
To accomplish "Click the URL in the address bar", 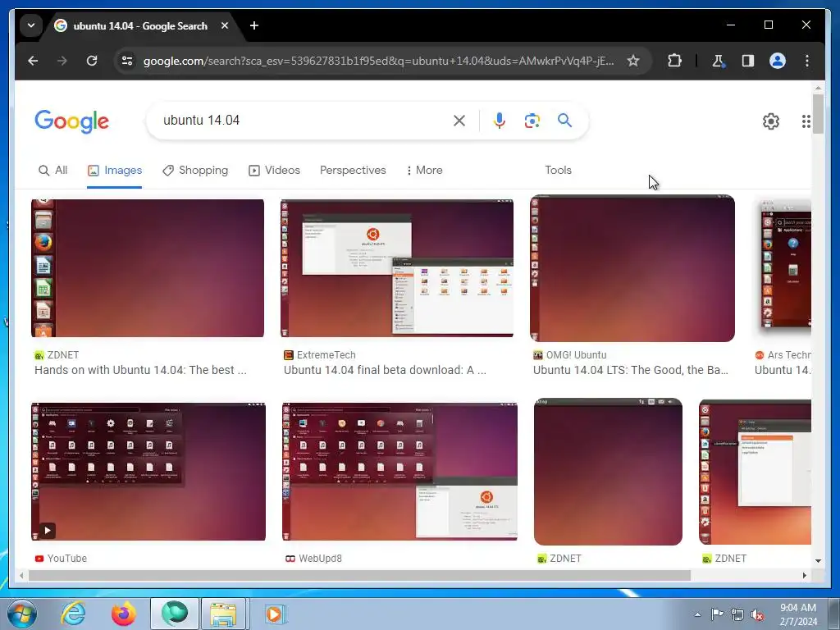I will [378, 61].
